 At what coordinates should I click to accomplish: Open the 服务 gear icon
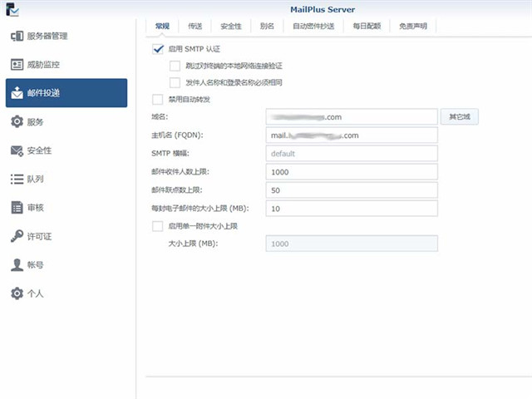click(17, 121)
